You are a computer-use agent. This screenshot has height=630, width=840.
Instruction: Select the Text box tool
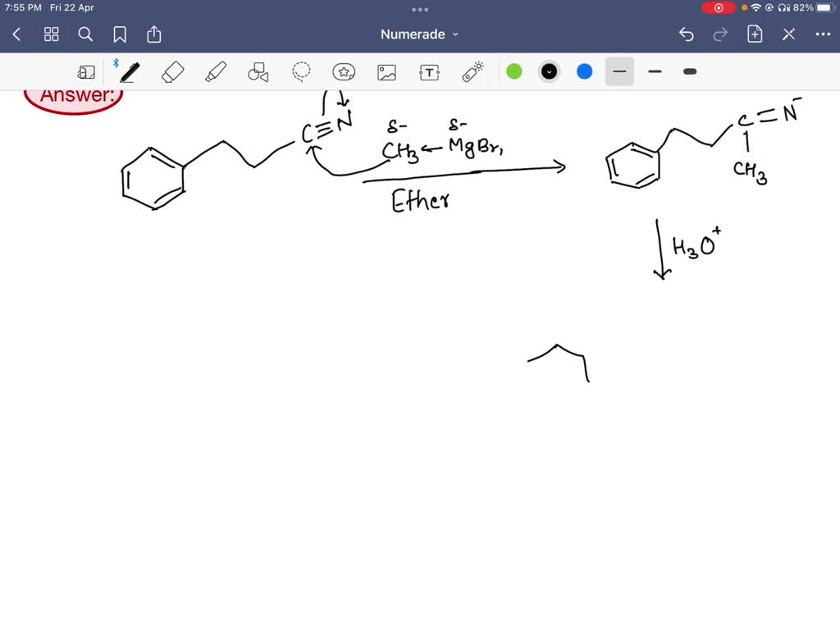click(429, 71)
